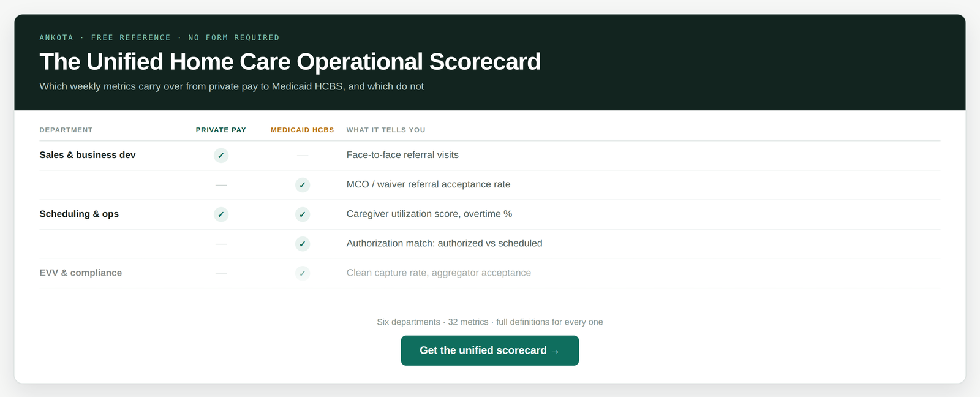The image size is (980, 397).
Task: Click MCO / waiver referral acceptance rate text
Action: point(429,184)
